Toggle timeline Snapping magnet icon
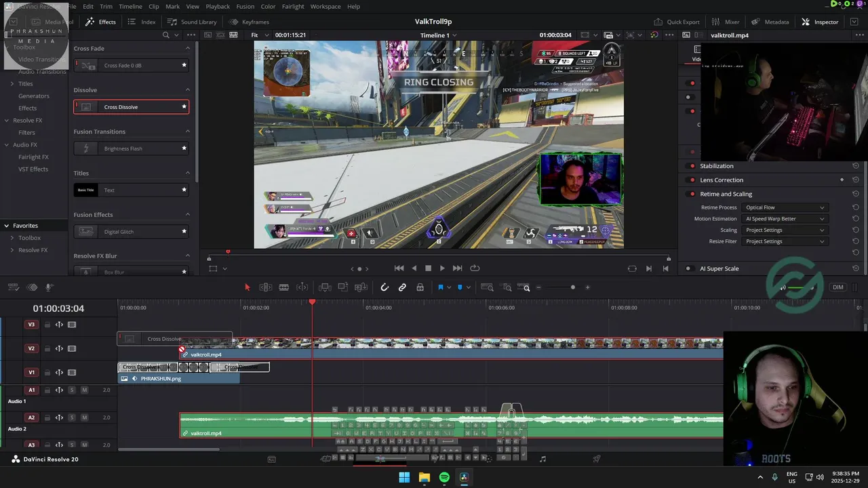 tap(384, 287)
